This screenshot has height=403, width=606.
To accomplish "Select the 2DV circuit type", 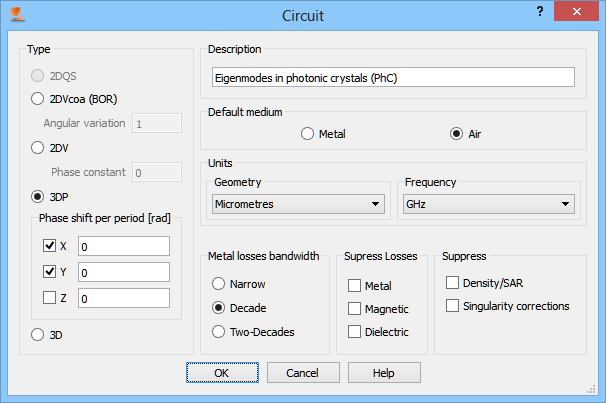I will click(38, 148).
